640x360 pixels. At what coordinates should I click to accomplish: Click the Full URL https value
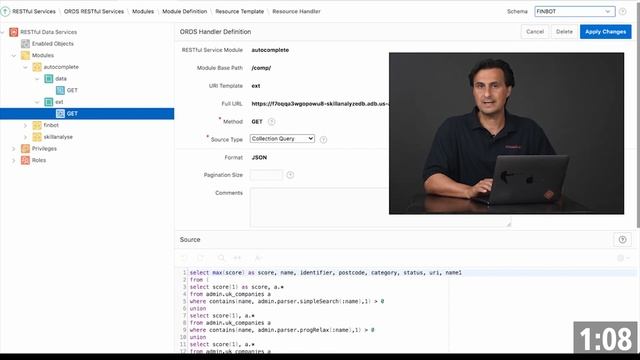pos(320,104)
